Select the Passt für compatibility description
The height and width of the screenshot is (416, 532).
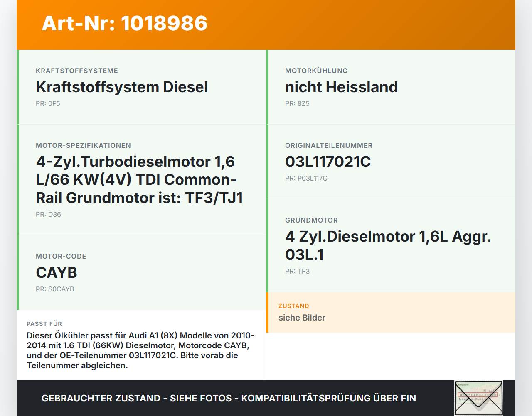tap(140, 350)
